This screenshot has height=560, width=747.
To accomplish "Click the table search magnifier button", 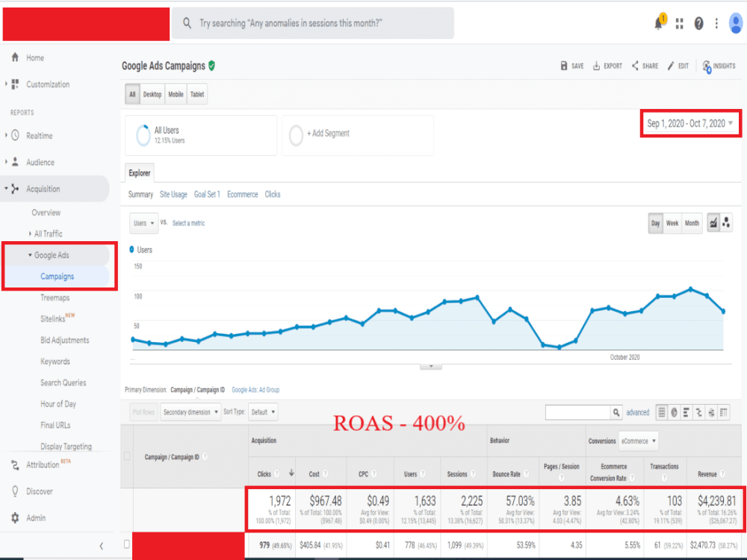I will (x=616, y=412).
